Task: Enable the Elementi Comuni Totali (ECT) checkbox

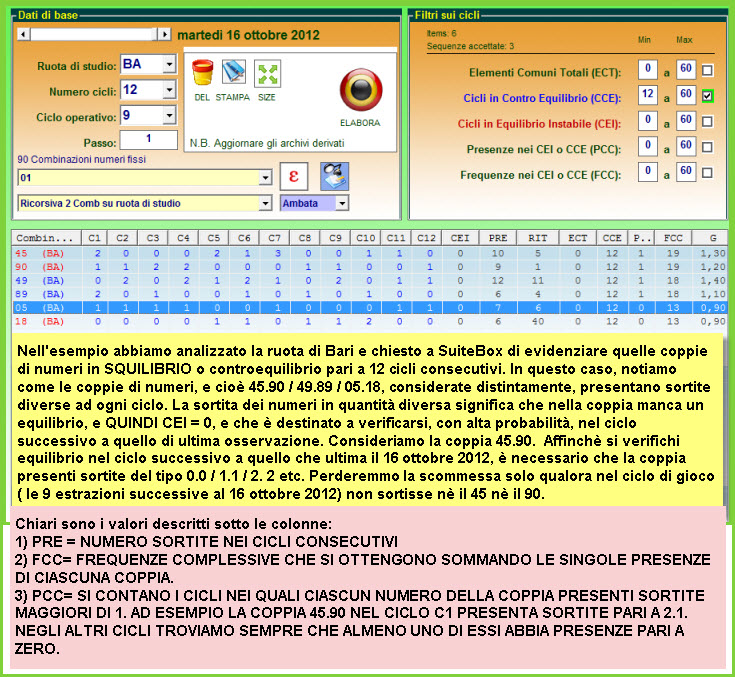Action: click(x=707, y=70)
